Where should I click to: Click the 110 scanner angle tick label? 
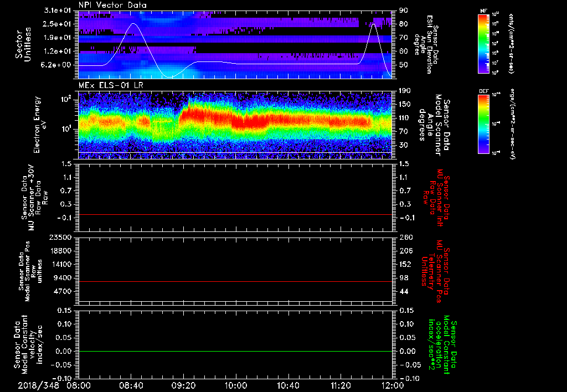405,118
